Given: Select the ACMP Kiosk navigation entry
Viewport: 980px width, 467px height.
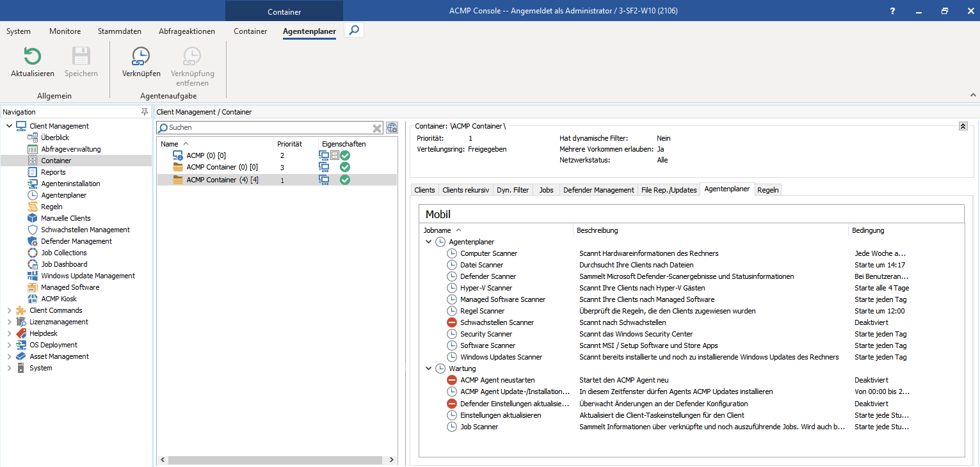Looking at the screenshot, I should pos(59,299).
